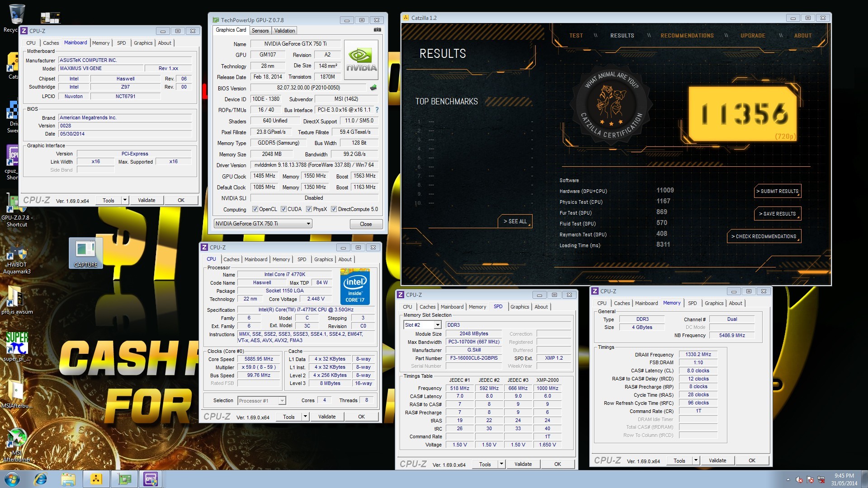This screenshot has height=488, width=868.
Task: Switch to GPU-Z taskbar icon
Action: (124, 479)
